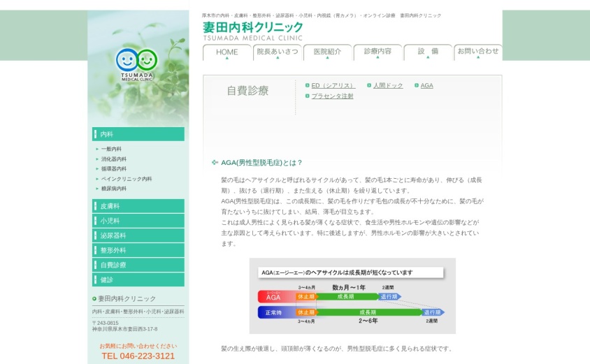Open ペインクリニック内科 sidebar sub-item
590x364 pixels.
point(126,179)
